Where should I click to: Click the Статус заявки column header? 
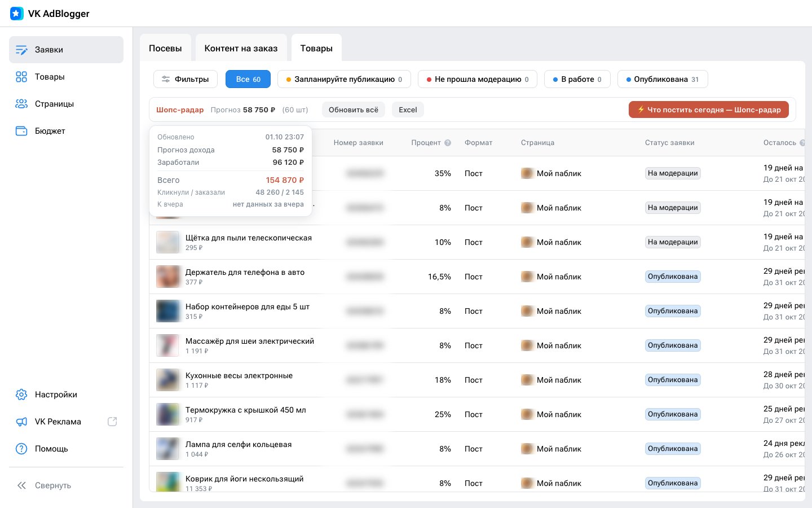(669, 143)
